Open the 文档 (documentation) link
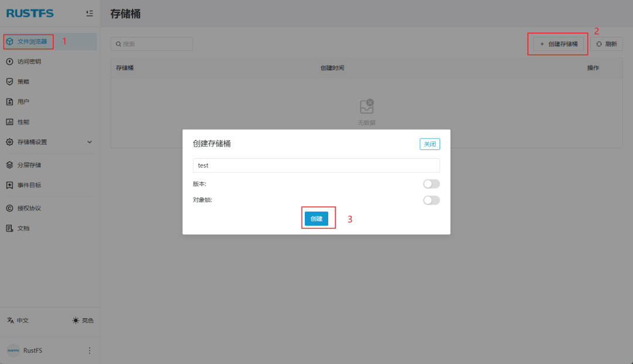This screenshot has width=633, height=364. click(26, 228)
